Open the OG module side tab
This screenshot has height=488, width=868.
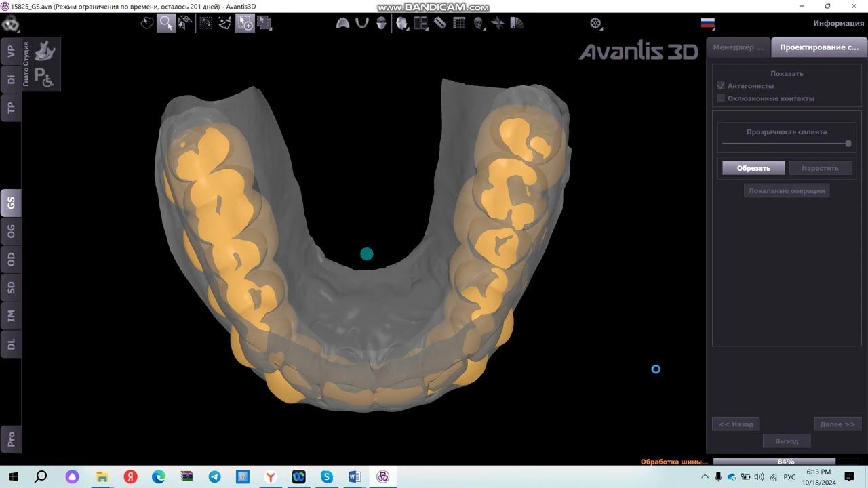(11, 231)
